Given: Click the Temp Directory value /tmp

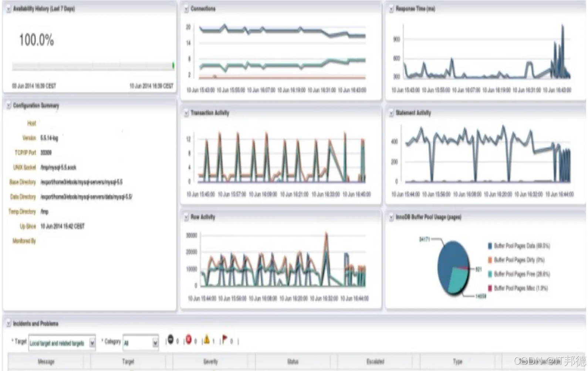Looking at the screenshot, I should (44, 212).
